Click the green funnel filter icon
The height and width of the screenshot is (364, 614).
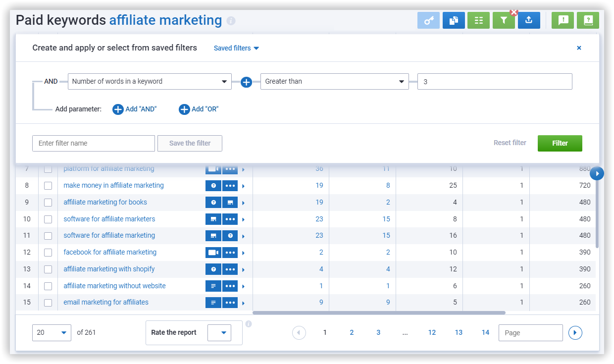[x=503, y=20]
